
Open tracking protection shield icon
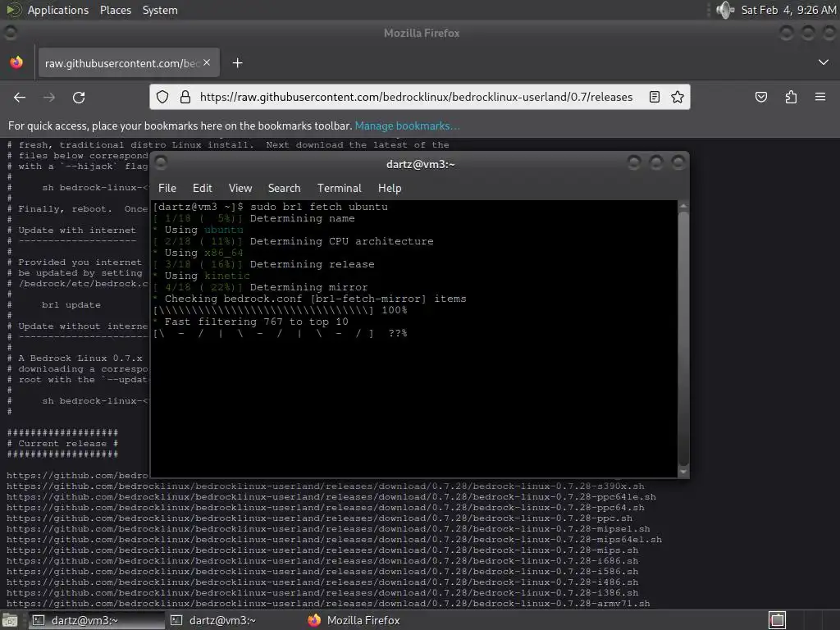pos(162,97)
